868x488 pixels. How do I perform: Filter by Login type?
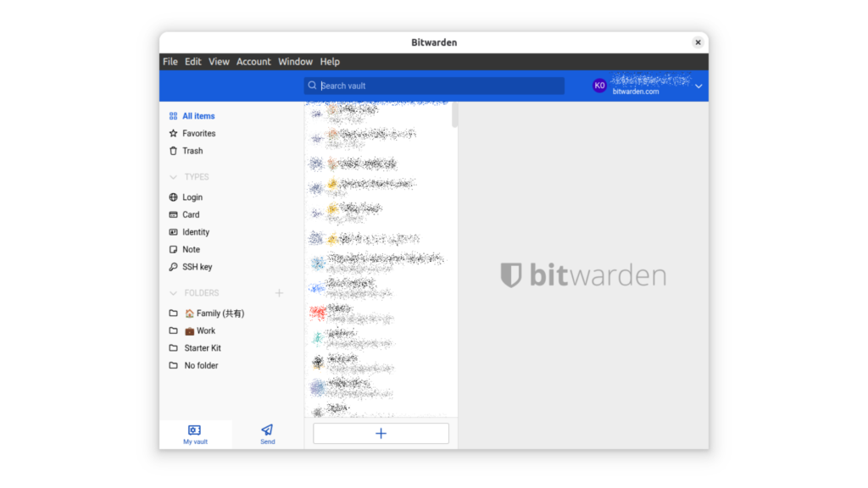click(x=192, y=197)
